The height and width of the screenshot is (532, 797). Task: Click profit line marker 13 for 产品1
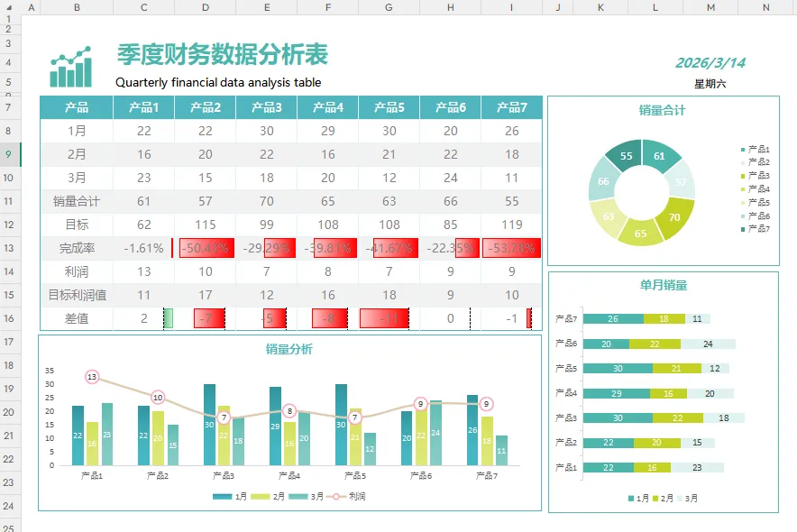tap(91, 377)
